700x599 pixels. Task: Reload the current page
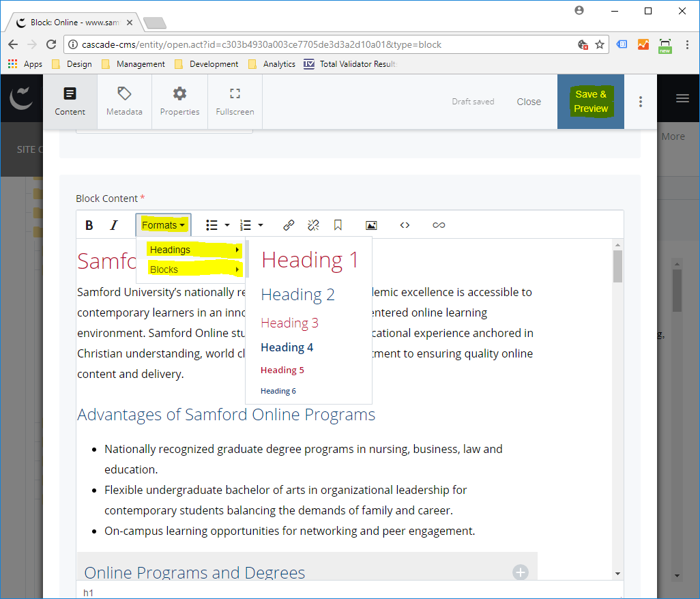51,44
